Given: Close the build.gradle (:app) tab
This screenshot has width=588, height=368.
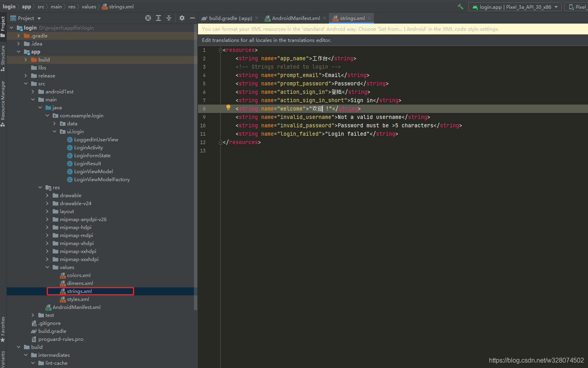Looking at the screenshot, I should 257,18.
